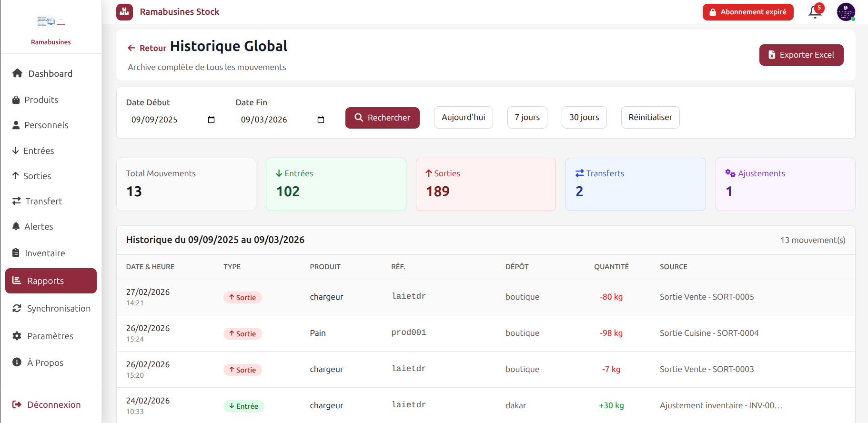Click Réinitialiser to reset filters
The height and width of the screenshot is (423, 868).
(650, 118)
